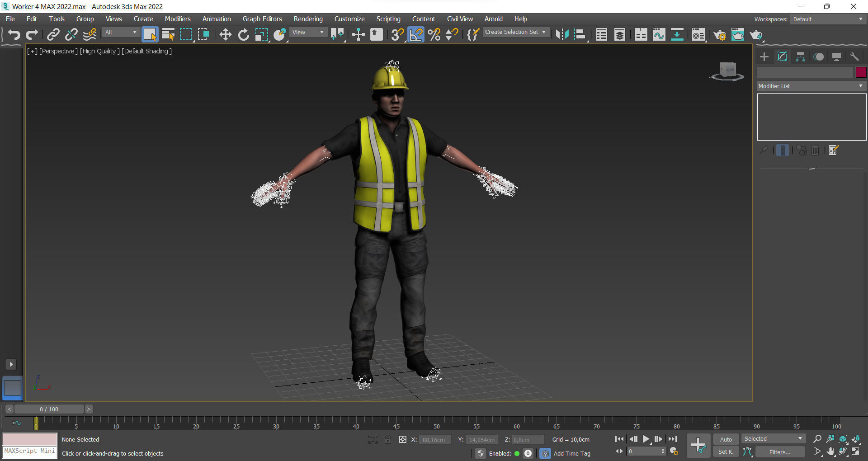Open the Arnold menu
Screen dimensions: 868x461
pyautogui.click(x=494, y=19)
